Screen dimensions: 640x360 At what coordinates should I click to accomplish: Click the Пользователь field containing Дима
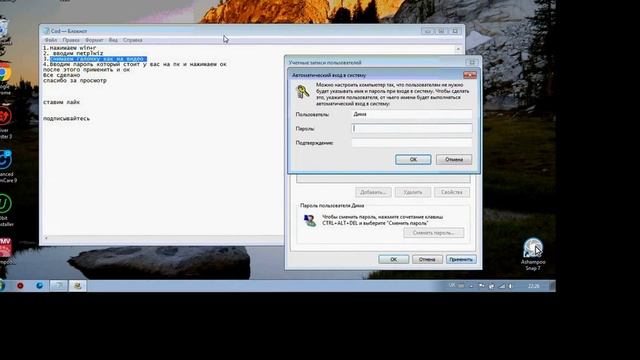click(x=412, y=114)
